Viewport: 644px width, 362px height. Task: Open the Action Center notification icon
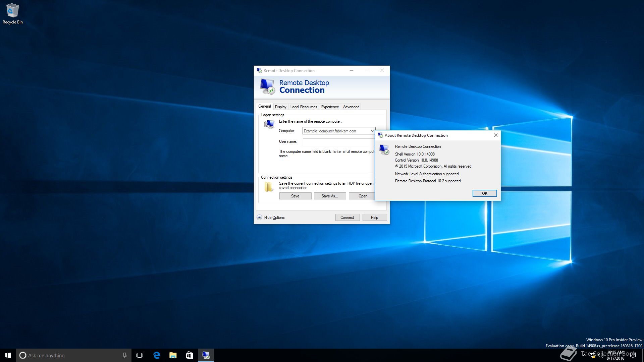pos(633,355)
